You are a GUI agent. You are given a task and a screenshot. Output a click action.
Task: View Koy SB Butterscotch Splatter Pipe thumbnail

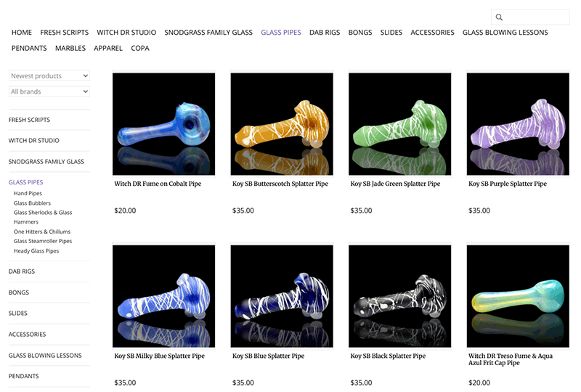282,123
